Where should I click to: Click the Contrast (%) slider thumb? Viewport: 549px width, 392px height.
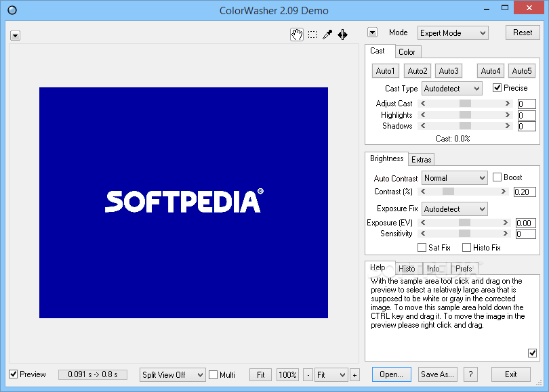click(448, 192)
